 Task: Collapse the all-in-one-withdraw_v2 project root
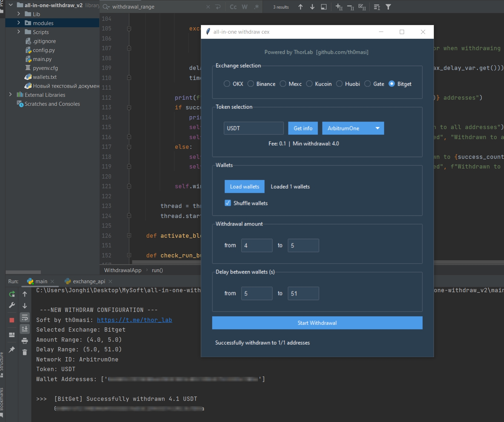pos(11,5)
